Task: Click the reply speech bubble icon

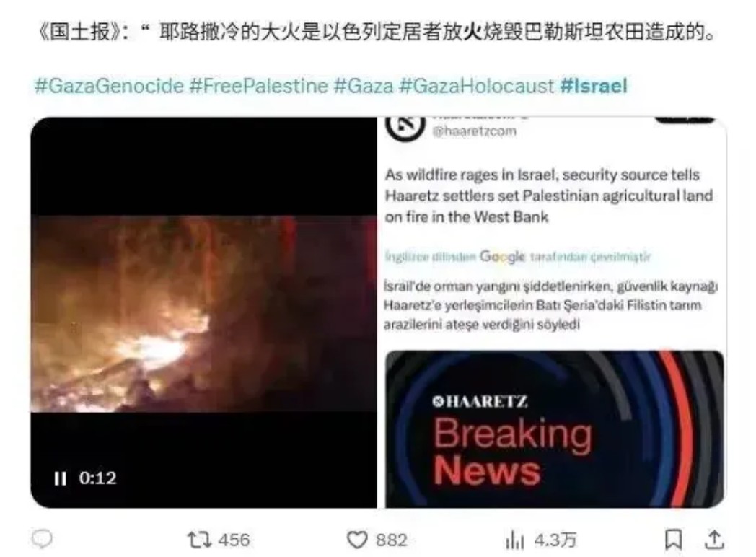Action: click(x=42, y=539)
